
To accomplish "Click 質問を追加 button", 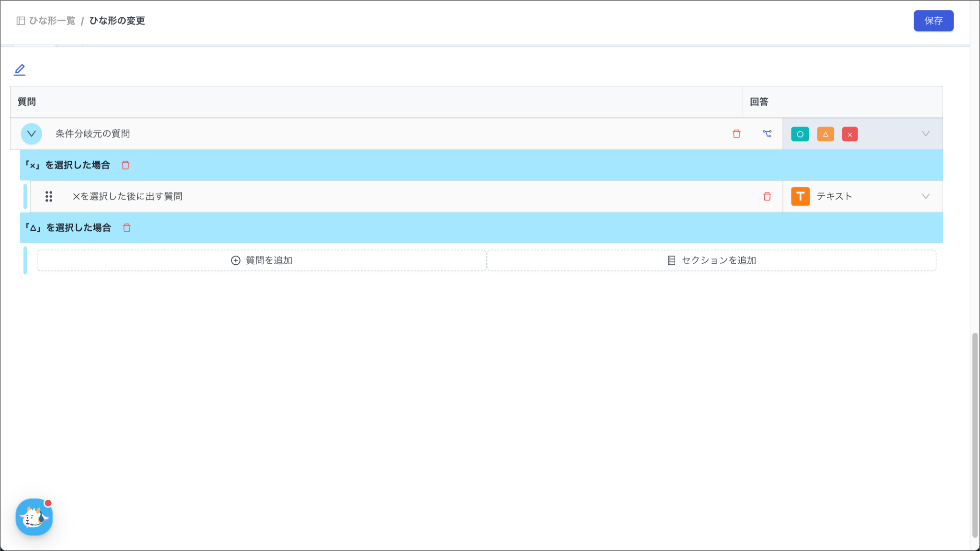I will (262, 260).
